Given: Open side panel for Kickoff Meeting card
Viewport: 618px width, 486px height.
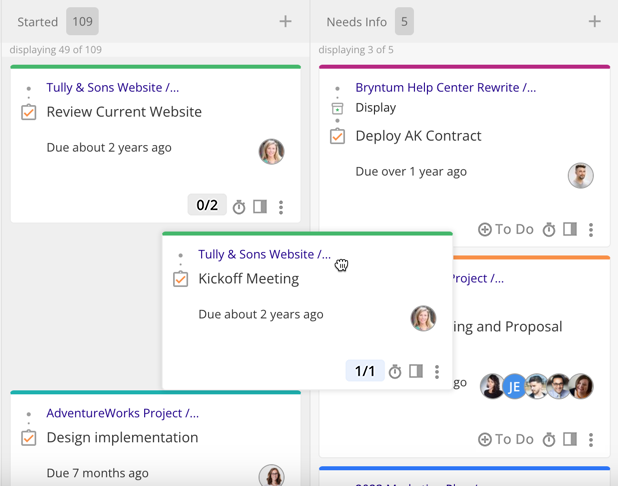Looking at the screenshot, I should 416,371.
